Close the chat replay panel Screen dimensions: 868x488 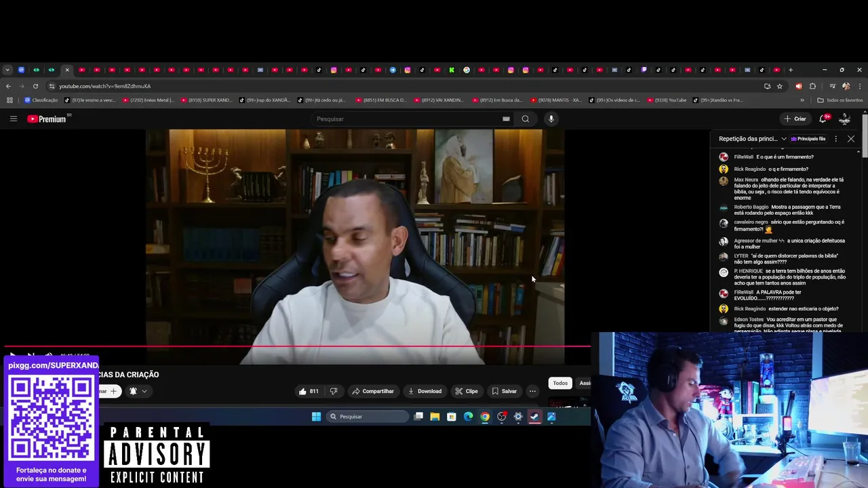851,139
